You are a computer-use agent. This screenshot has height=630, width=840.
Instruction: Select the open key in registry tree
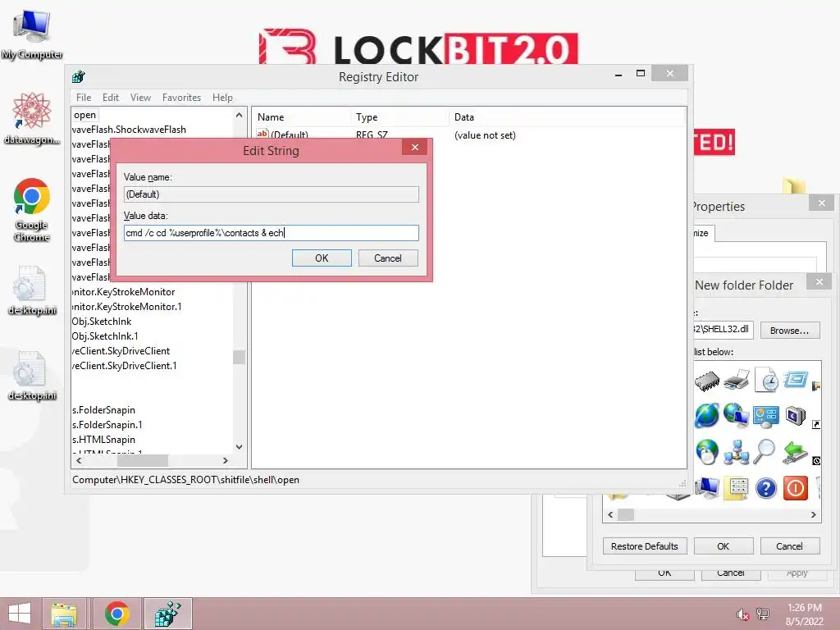tap(85, 115)
